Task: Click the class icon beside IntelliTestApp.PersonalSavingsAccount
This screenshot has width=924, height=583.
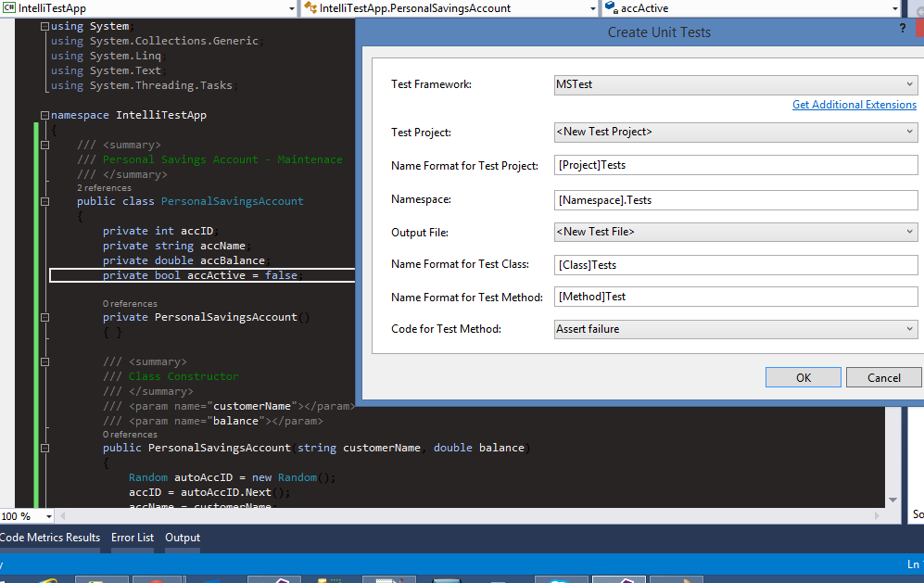Action: pyautogui.click(x=310, y=7)
